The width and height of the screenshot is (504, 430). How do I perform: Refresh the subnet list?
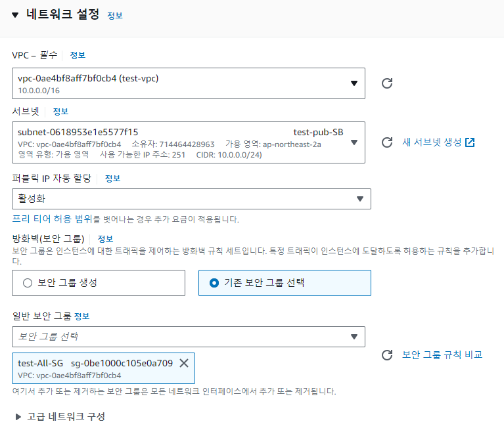(387, 142)
